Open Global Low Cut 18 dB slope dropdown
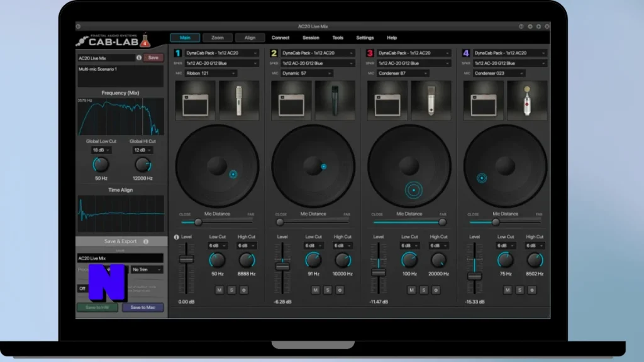 point(101,150)
